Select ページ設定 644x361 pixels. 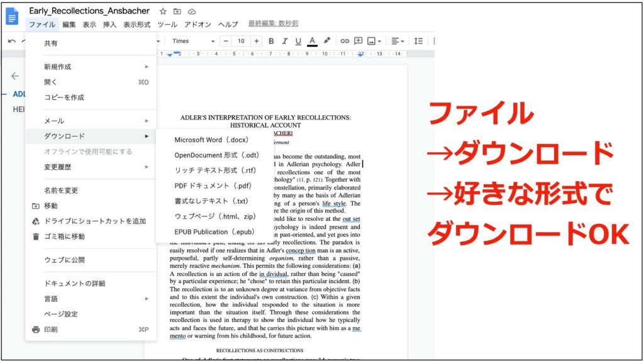tap(91, 314)
